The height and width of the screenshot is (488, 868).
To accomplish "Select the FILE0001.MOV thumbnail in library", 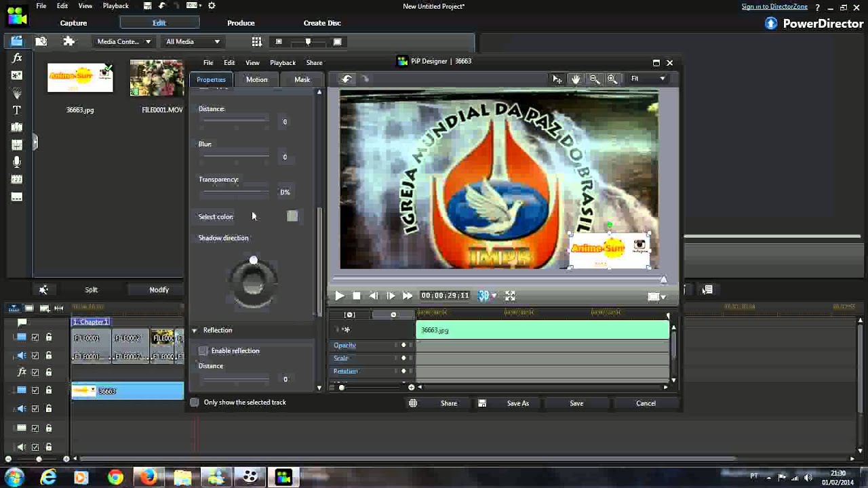I will (x=157, y=79).
